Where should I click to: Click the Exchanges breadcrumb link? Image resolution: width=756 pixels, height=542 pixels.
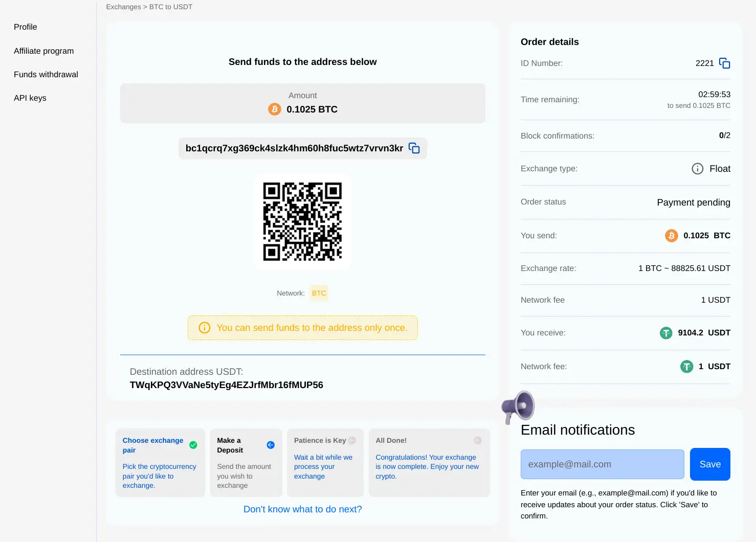click(x=123, y=7)
